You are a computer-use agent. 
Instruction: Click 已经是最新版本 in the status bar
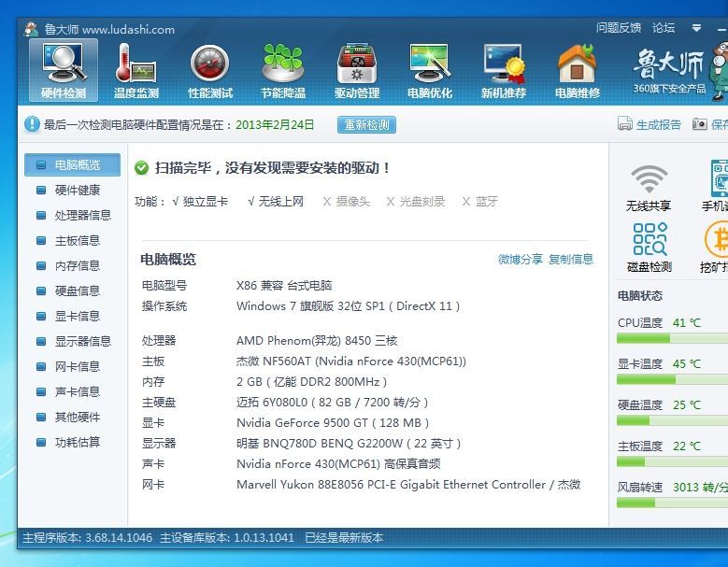tap(344, 538)
